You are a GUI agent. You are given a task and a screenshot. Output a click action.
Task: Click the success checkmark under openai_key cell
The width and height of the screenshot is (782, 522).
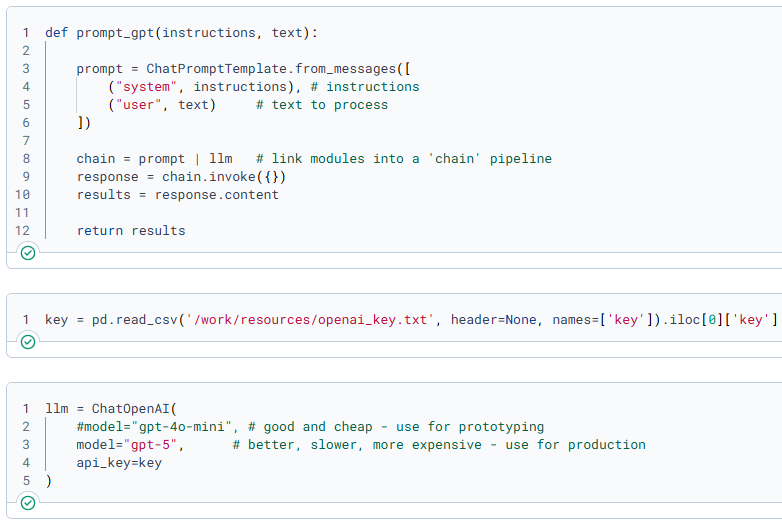coord(28,342)
